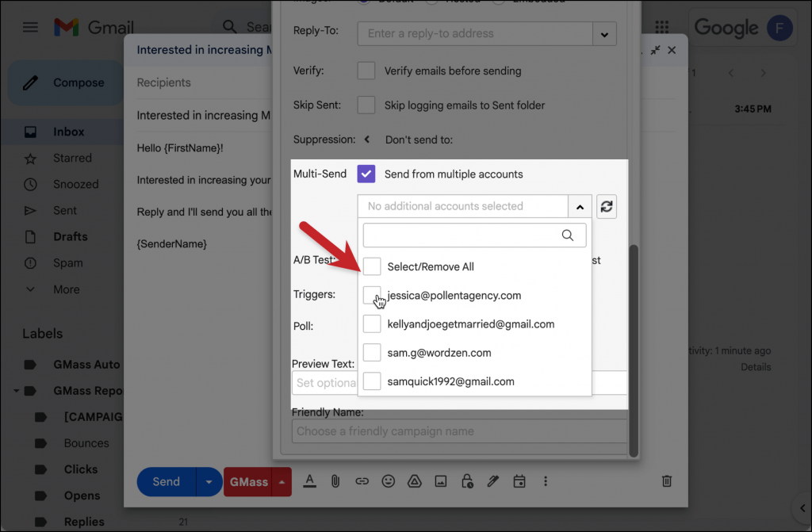
Task: Check the Select/Remove All checkbox
Action: [x=371, y=266]
